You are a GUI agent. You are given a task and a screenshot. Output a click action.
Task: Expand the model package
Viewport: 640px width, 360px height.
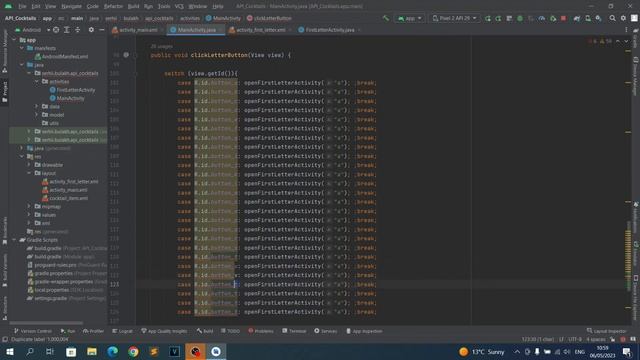tap(37, 115)
